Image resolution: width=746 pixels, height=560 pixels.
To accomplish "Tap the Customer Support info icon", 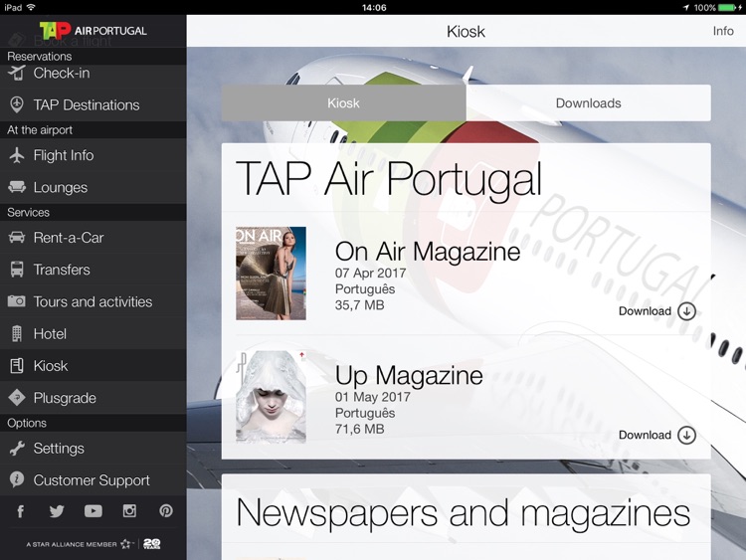I will pyautogui.click(x=17, y=479).
